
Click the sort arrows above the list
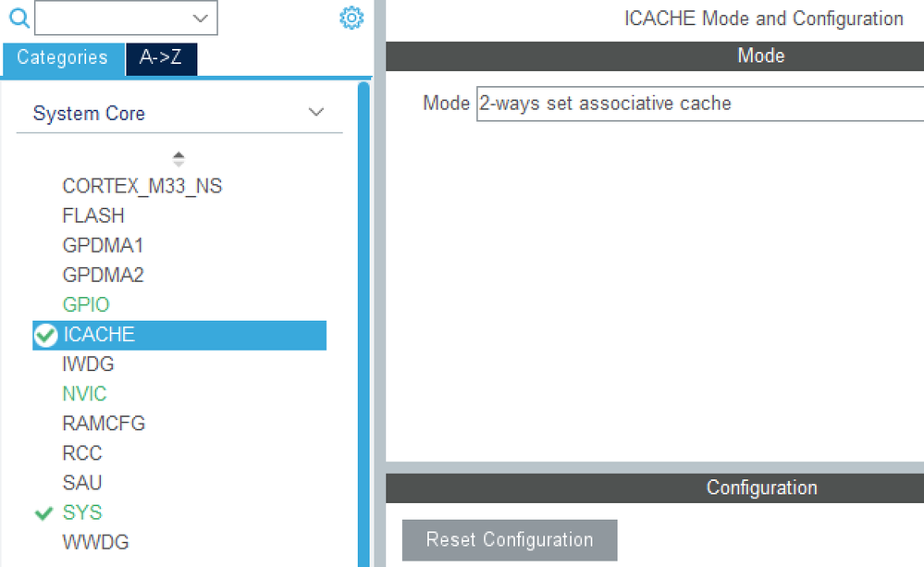coord(179,159)
